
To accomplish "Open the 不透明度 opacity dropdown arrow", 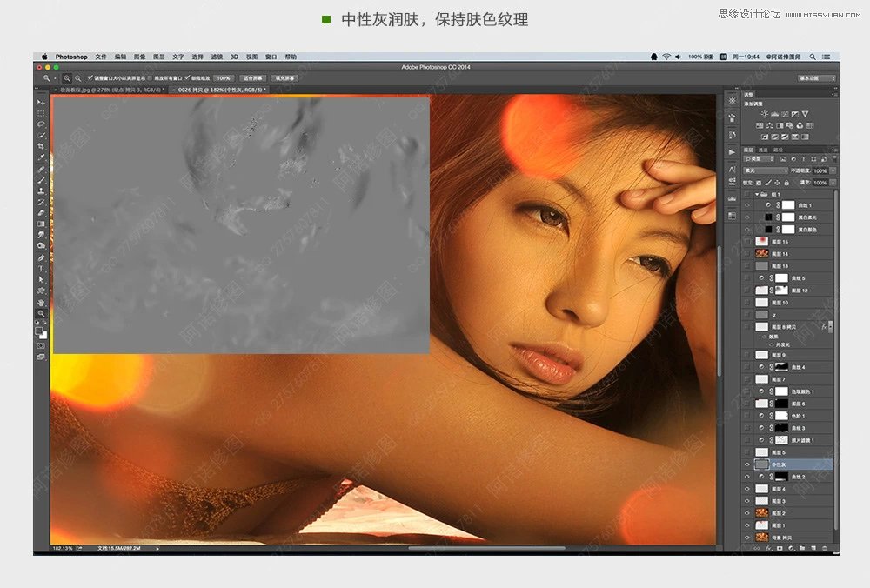I will [x=832, y=171].
